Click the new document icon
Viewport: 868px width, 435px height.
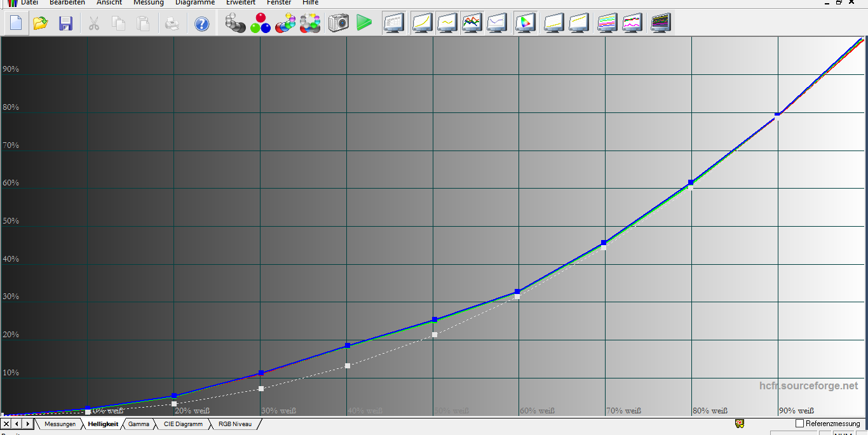[16, 23]
